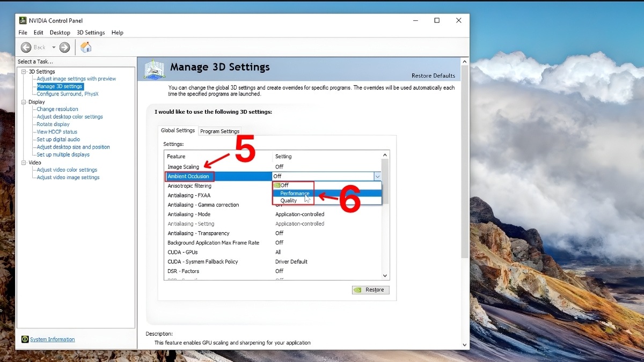
Task: Open the File menu
Action: click(x=23, y=33)
